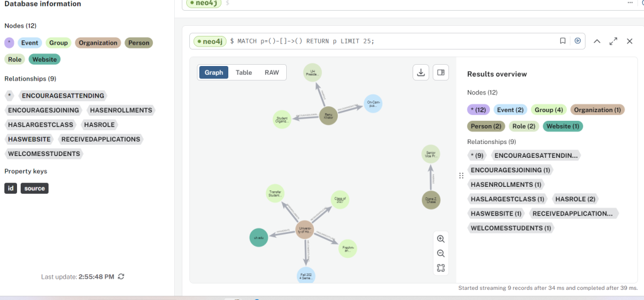Toggle the results overview side panel icon
The height and width of the screenshot is (300, 644).
point(441,72)
